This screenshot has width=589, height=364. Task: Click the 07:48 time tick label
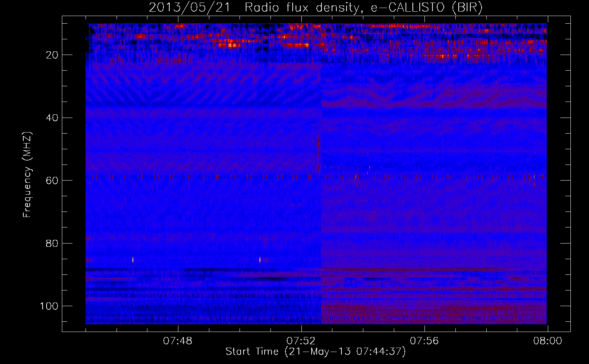click(x=178, y=341)
